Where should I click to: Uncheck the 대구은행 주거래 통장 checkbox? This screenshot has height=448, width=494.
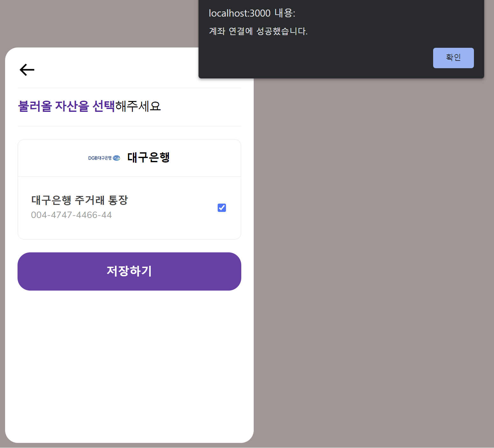tap(222, 208)
